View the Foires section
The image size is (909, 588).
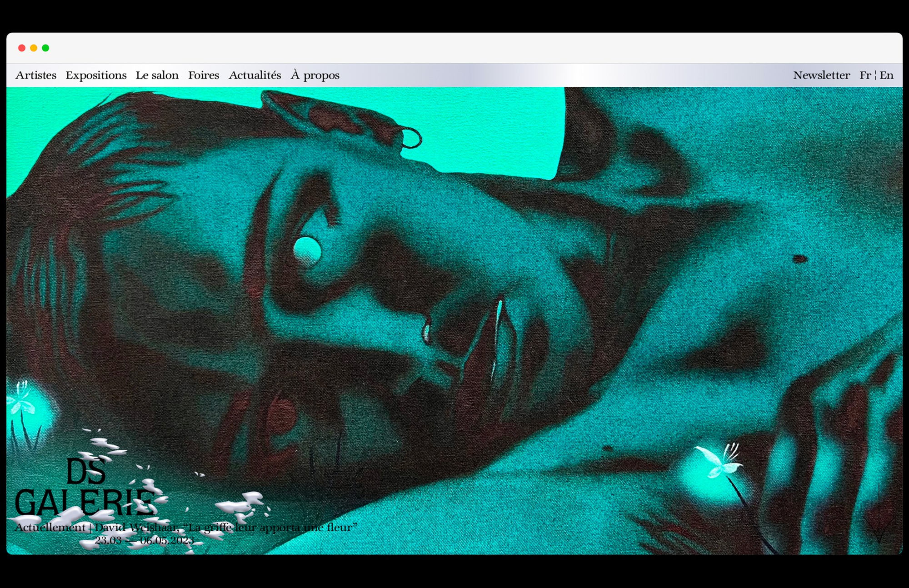204,75
